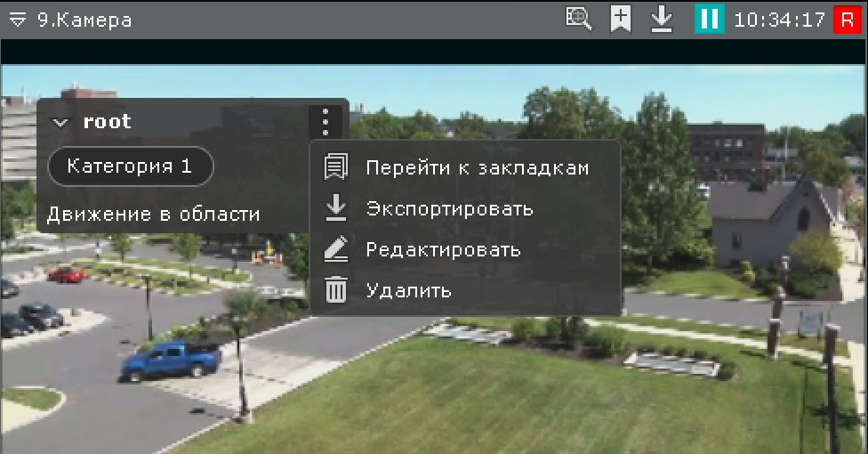The image size is (868, 454).
Task: Click the export download icon in top bar
Action: pos(661,20)
